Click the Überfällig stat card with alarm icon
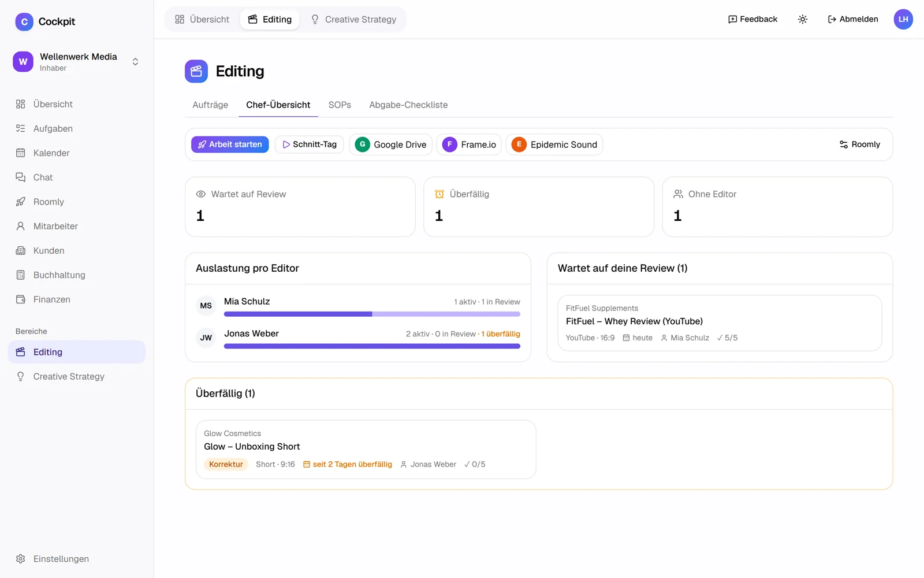Screen dimensions: 924x578 (539, 207)
